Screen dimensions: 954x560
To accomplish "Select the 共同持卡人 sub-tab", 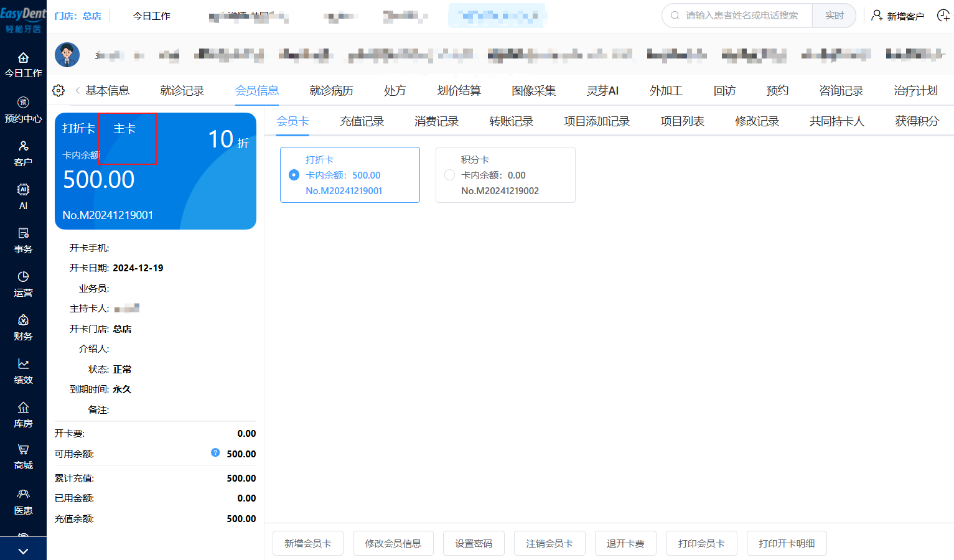I will (837, 121).
